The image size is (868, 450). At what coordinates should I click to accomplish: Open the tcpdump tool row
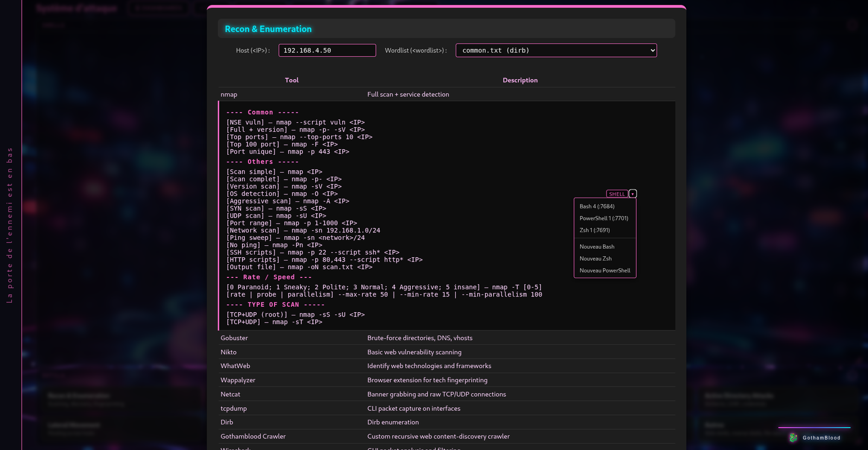pyautogui.click(x=446, y=408)
